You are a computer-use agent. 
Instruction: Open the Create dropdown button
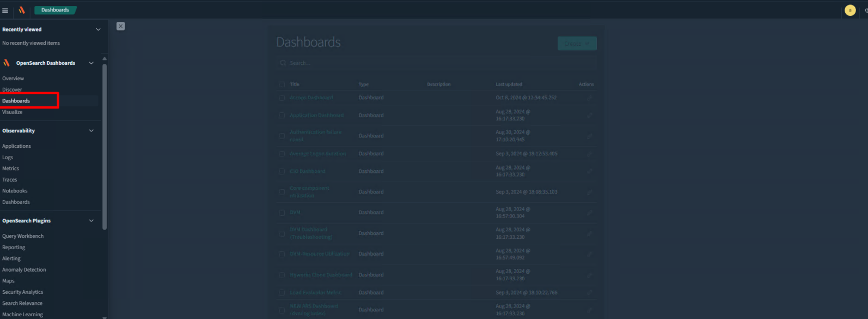(x=577, y=44)
